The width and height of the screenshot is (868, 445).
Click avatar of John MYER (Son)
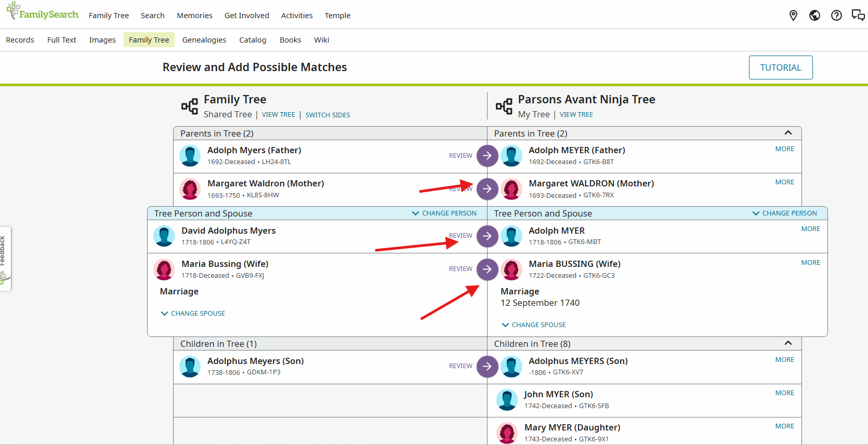click(x=507, y=400)
